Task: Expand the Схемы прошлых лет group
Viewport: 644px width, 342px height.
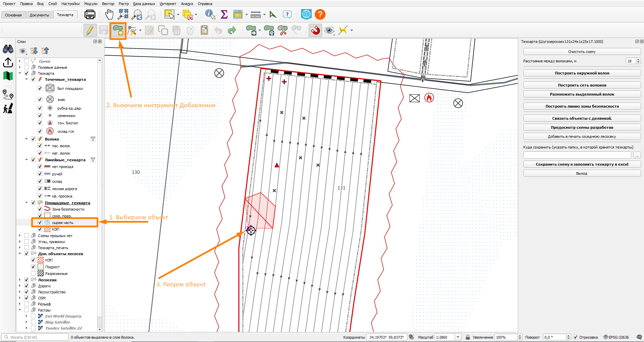Action: 20,235
